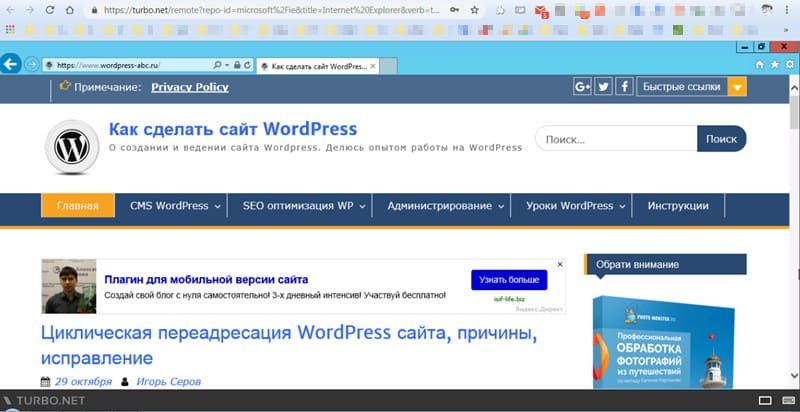Expand the SEO оптимизация WP menu
This screenshot has height=412, width=800.
click(362, 207)
